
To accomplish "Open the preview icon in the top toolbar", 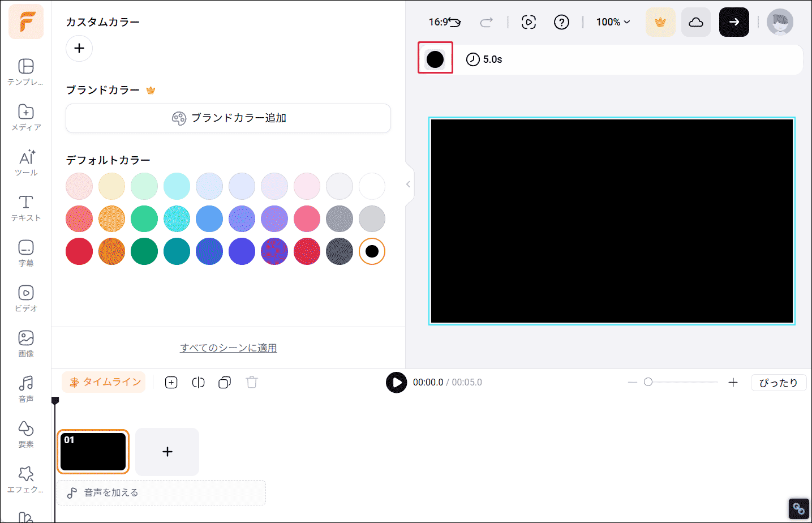I will (x=529, y=22).
